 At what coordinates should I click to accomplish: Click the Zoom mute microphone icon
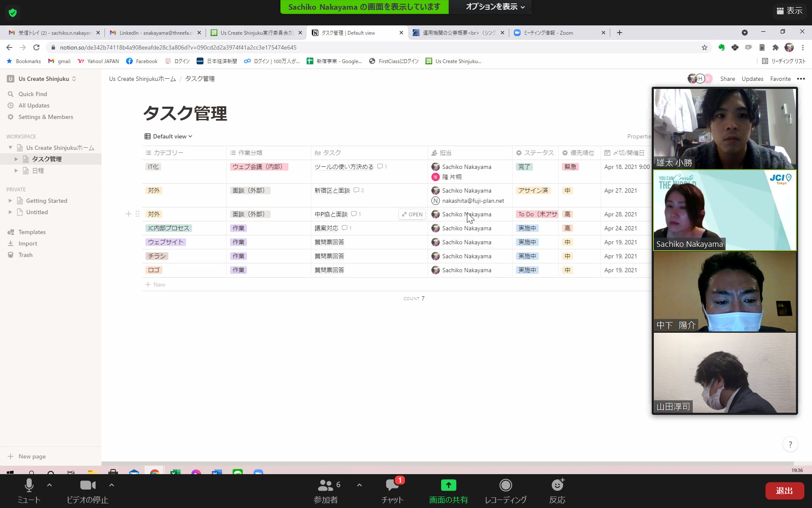(x=29, y=485)
